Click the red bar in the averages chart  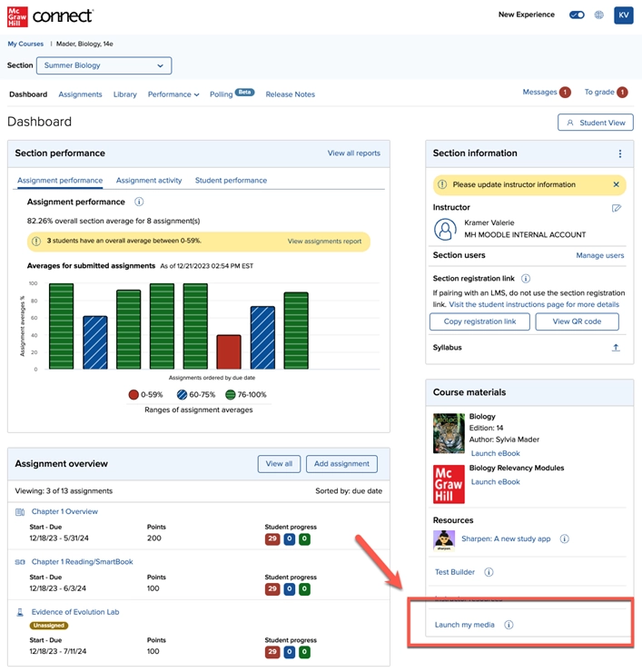(x=229, y=351)
